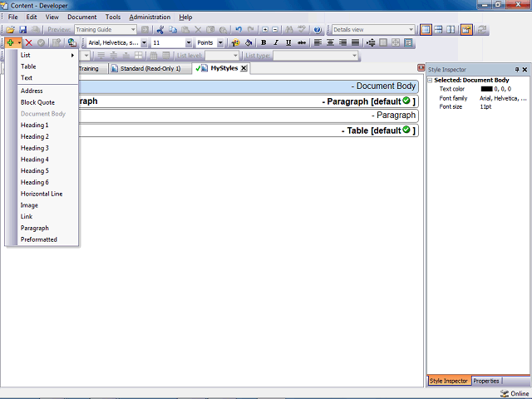Screen dimensions: 532x399
Task: Click the Save disk icon
Action: click(22, 30)
